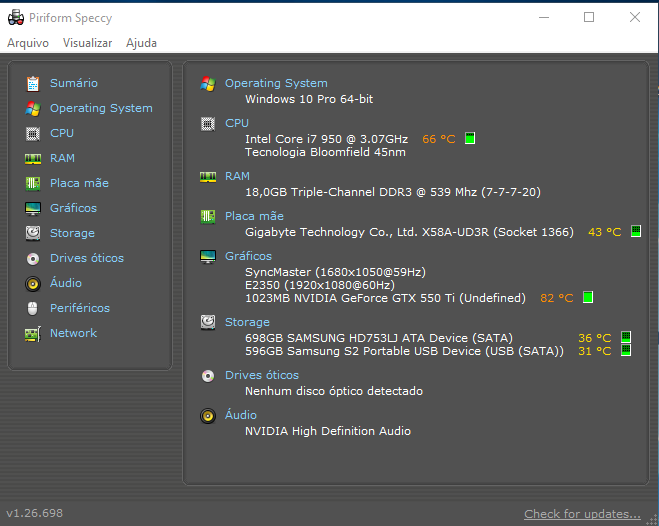Click the Samsung HD753LJ 36 °C indicator
Image resolution: width=659 pixels, height=526 pixels.
[595, 338]
